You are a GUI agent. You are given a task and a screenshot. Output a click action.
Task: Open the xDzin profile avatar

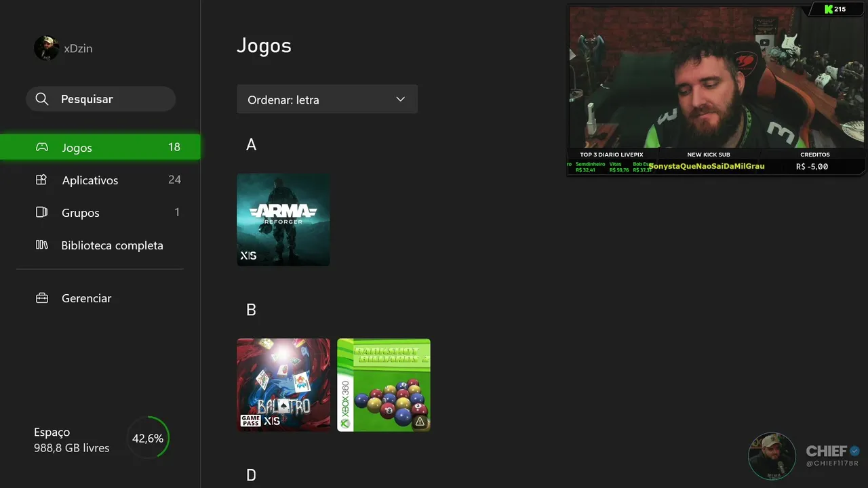(x=46, y=48)
